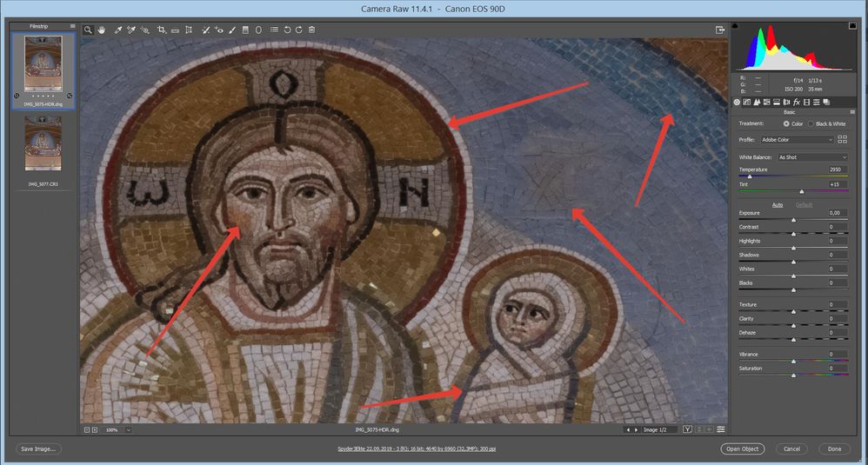868x465 pixels.
Task: Select the Black & White treatment
Action: point(811,123)
